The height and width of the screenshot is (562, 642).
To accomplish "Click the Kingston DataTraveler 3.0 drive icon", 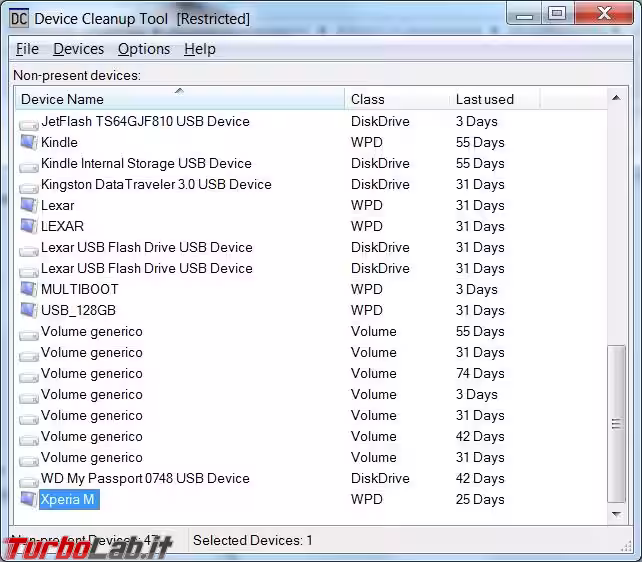I will click(28, 185).
